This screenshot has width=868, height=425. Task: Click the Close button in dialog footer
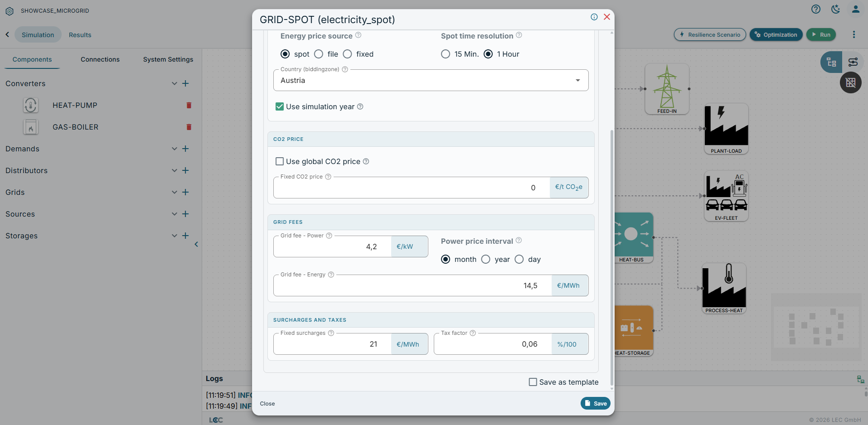point(267,404)
